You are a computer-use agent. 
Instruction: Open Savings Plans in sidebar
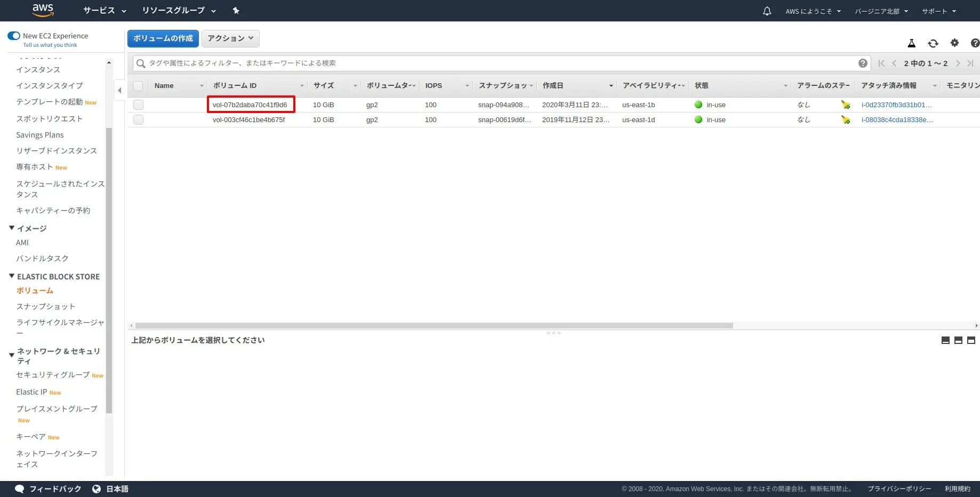39,135
